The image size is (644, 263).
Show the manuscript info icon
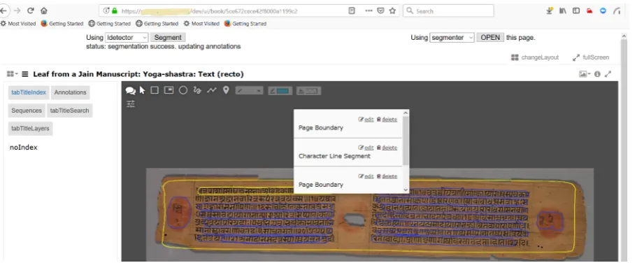[597, 74]
